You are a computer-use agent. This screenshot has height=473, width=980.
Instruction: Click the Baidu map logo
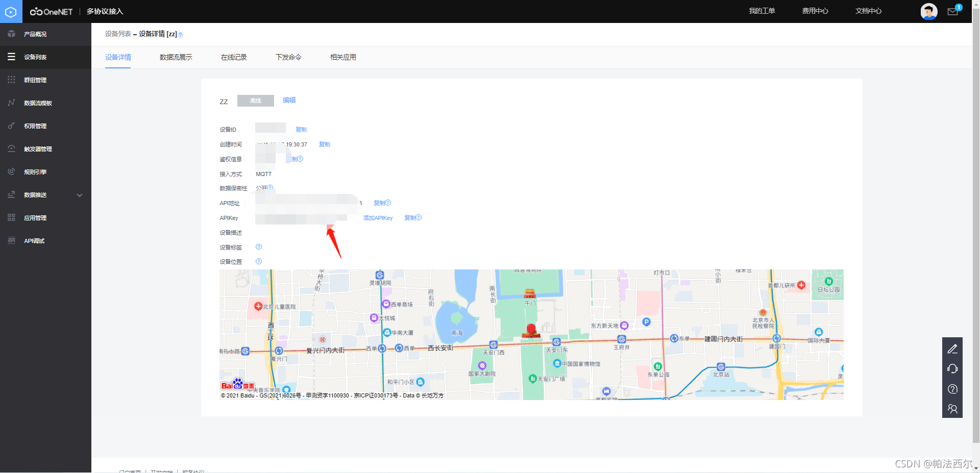point(237,384)
